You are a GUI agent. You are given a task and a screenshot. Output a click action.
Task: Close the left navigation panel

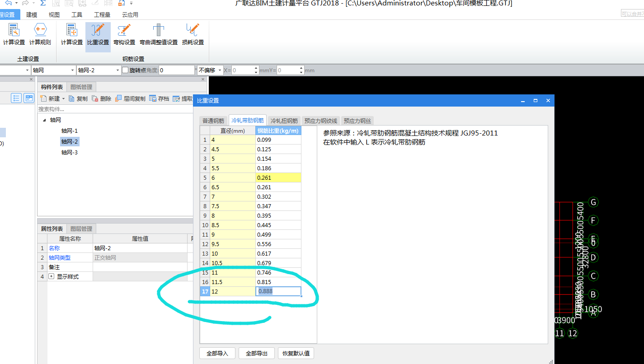(31, 79)
